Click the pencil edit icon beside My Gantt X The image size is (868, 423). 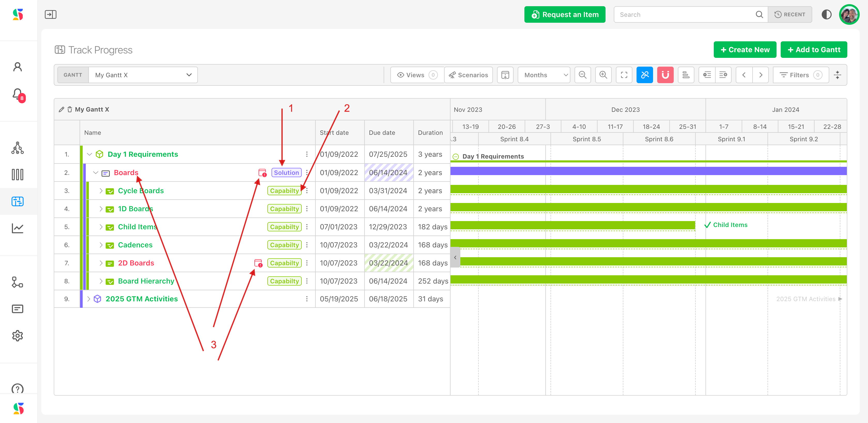coord(61,109)
